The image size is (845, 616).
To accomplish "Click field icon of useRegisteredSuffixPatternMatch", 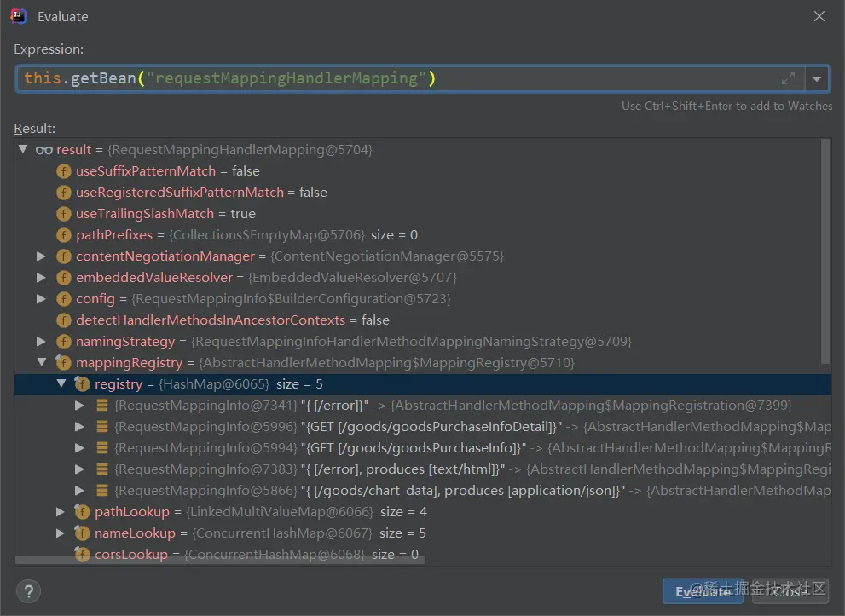I will click(64, 193).
